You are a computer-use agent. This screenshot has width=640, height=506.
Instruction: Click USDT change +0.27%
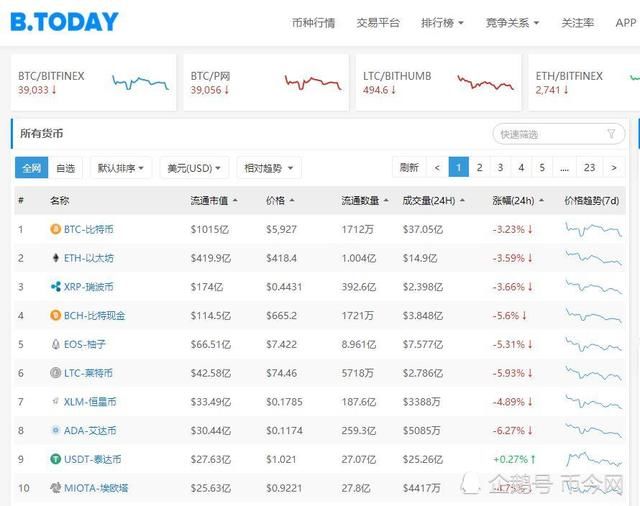pyautogui.click(x=514, y=459)
